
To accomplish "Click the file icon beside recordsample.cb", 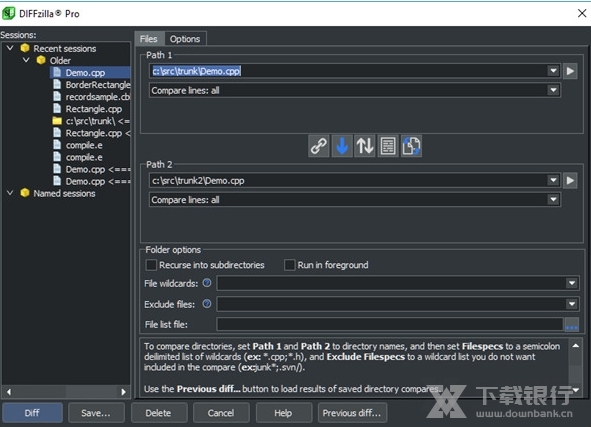I will (x=57, y=96).
